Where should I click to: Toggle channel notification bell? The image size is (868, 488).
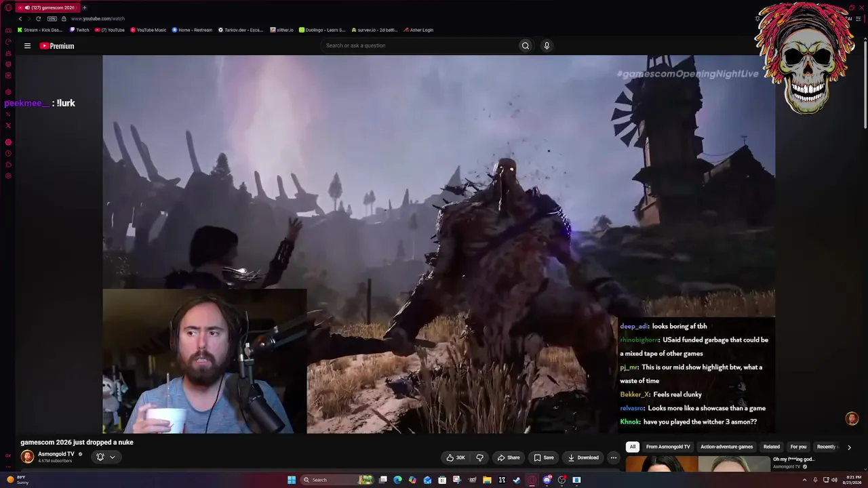(x=100, y=457)
